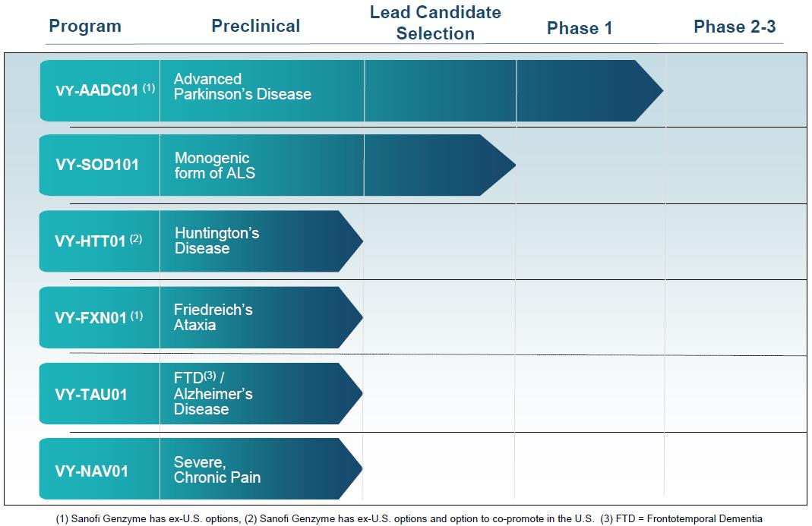Click the Phase 2-3 column header

(x=735, y=27)
